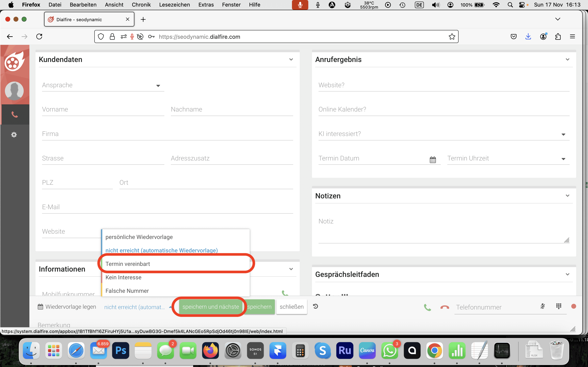
Task: Open the KI interessiert? dropdown
Action: [x=444, y=134]
